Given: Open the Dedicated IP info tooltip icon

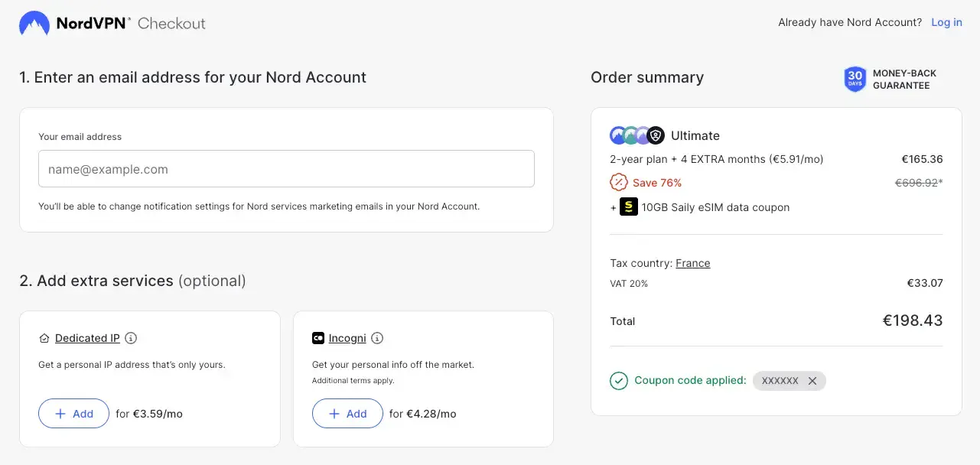Looking at the screenshot, I should pos(131,338).
